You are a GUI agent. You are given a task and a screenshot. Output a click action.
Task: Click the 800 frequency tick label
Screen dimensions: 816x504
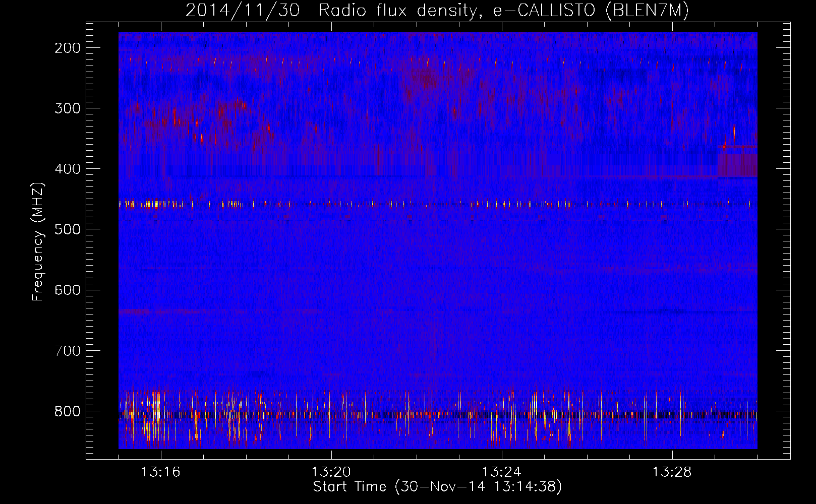(x=67, y=411)
